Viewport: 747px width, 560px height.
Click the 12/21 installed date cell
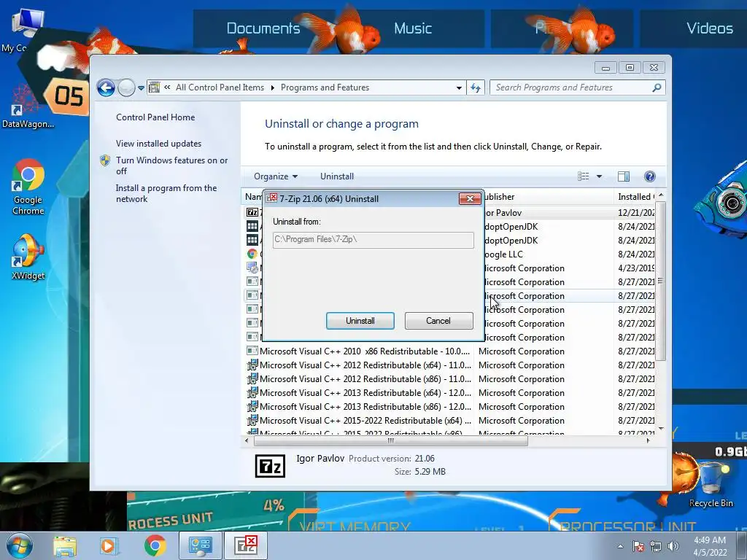(636, 213)
